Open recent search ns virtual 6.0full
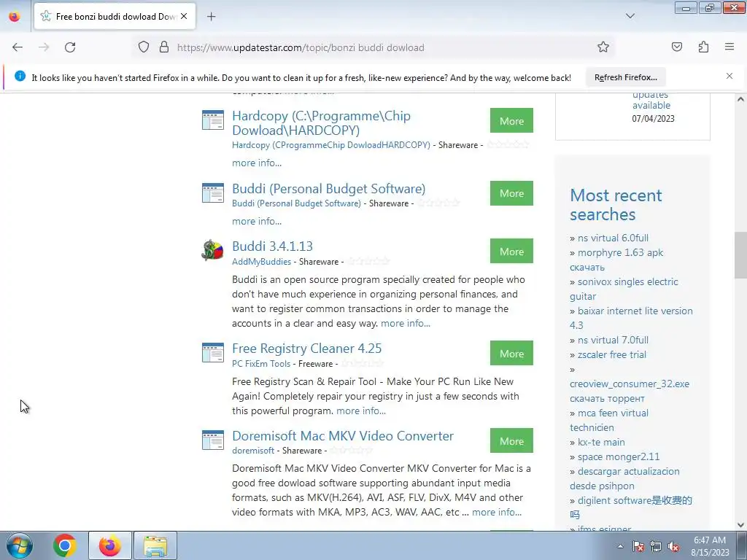 tap(613, 238)
